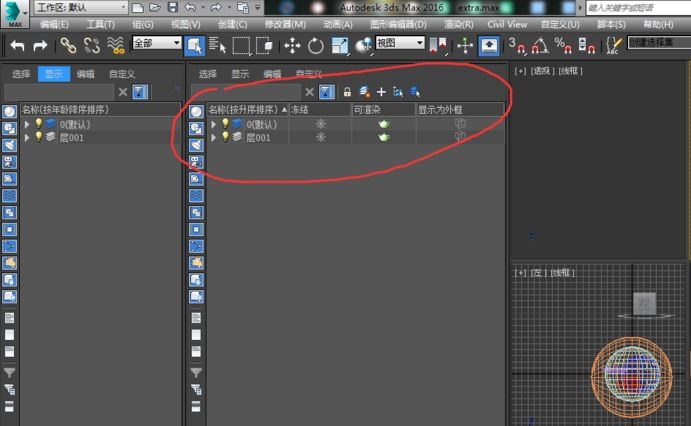Select the Select and Scale tool
This screenshot has height=426, width=691.
point(340,46)
